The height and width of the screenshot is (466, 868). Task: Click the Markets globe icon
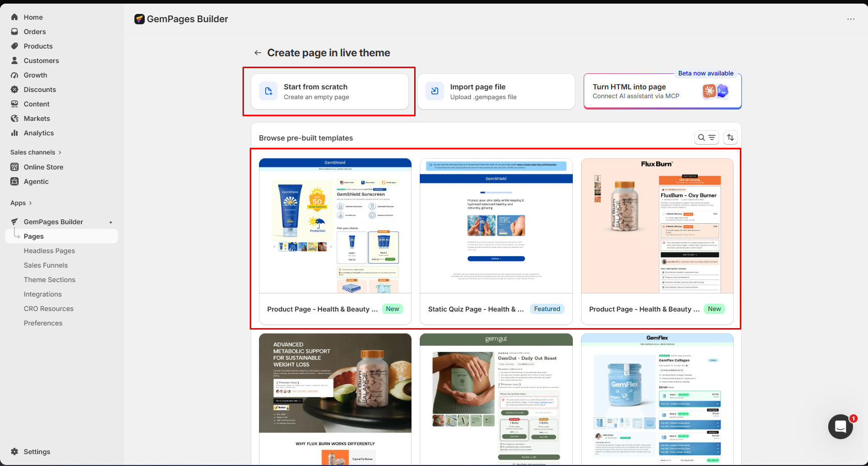14,118
